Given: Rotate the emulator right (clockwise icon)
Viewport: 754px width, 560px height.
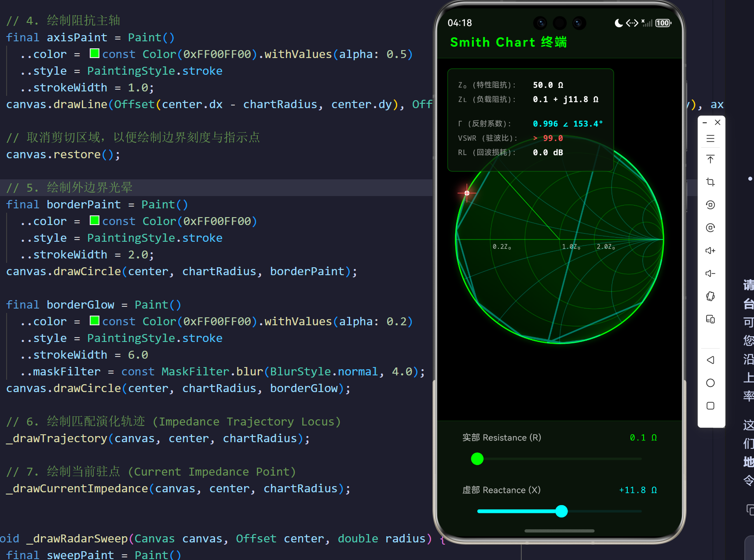Looking at the screenshot, I should point(710,228).
